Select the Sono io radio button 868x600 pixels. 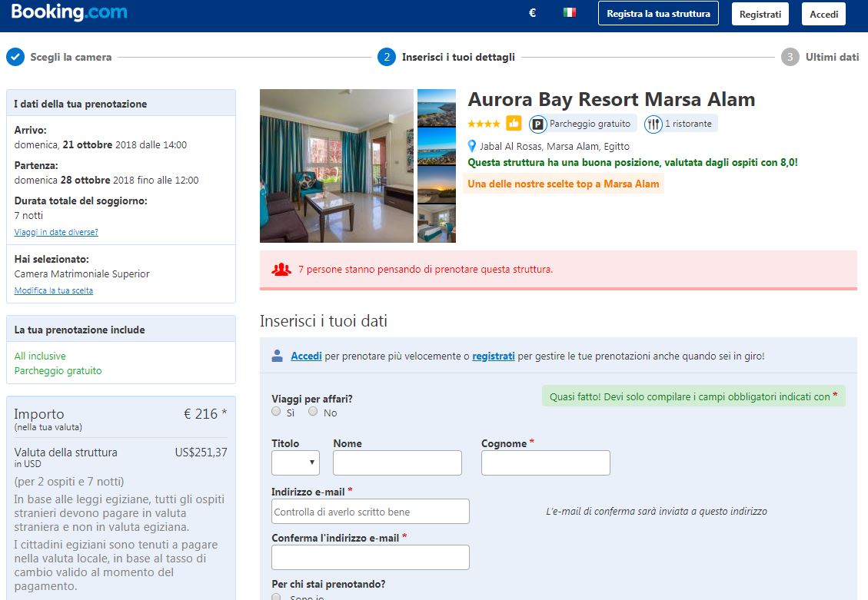[x=276, y=597]
